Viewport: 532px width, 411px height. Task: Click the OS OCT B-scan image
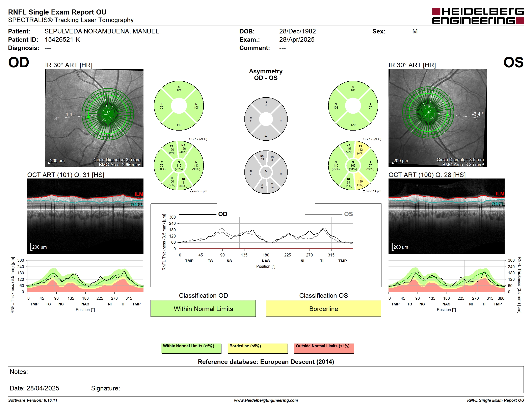pyautogui.click(x=446, y=216)
